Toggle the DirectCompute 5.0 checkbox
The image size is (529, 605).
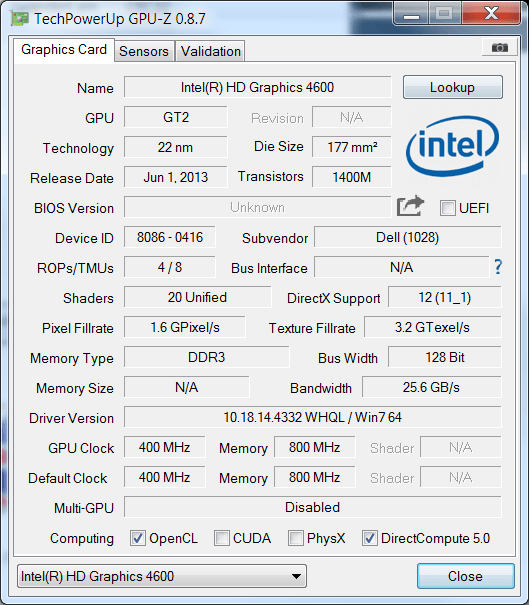(x=370, y=538)
